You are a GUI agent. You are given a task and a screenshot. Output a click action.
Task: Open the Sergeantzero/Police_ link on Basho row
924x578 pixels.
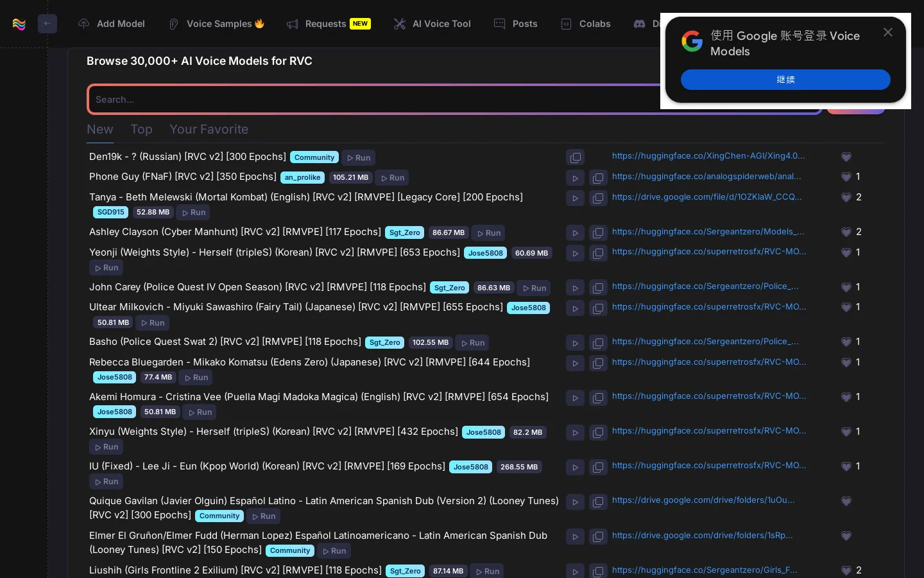tap(705, 342)
